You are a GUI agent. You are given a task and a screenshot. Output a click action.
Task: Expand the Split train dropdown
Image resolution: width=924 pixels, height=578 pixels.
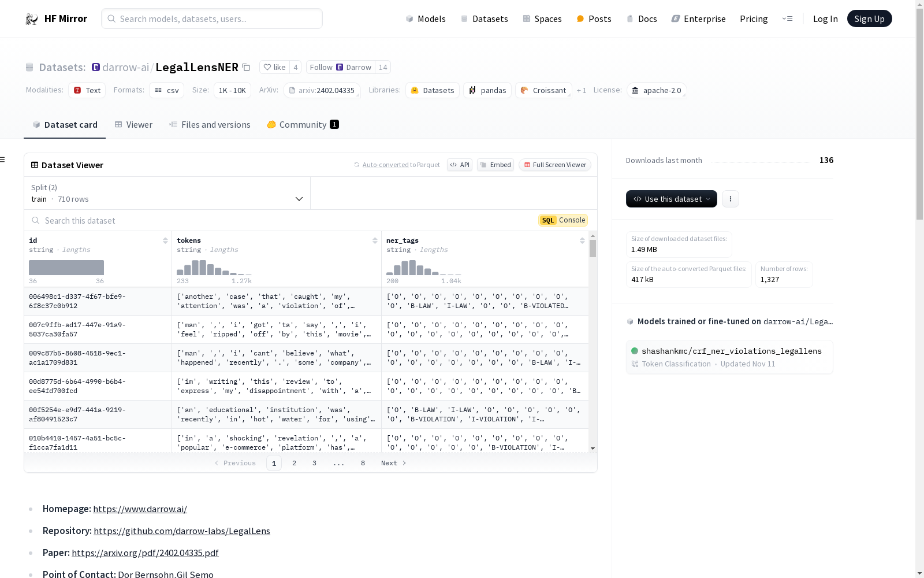(x=167, y=193)
